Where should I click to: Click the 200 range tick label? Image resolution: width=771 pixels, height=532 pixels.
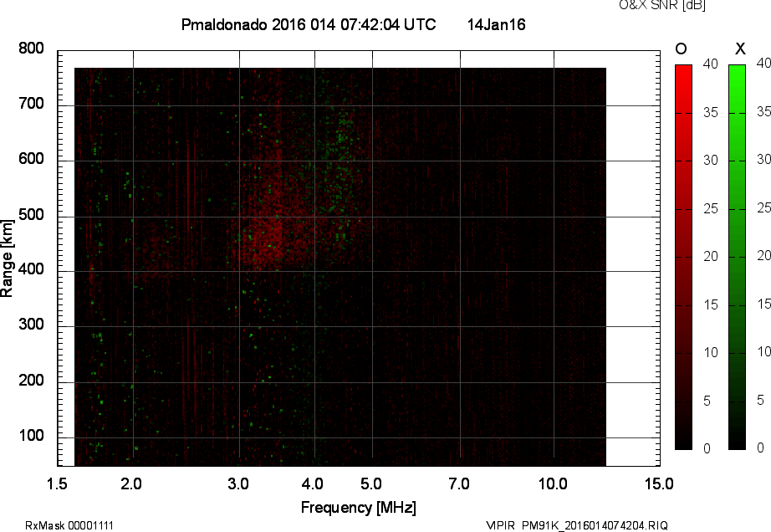(x=31, y=380)
